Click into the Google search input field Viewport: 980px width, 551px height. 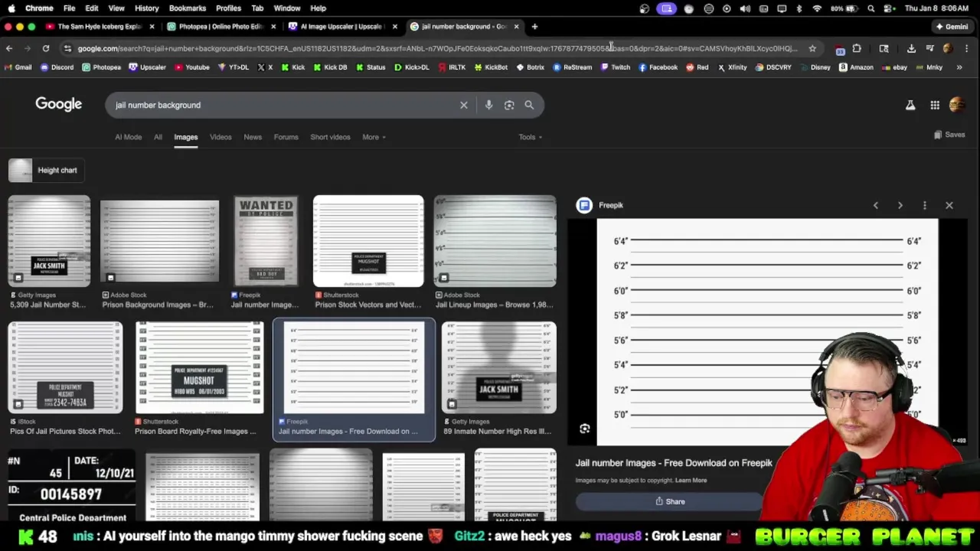click(x=283, y=105)
